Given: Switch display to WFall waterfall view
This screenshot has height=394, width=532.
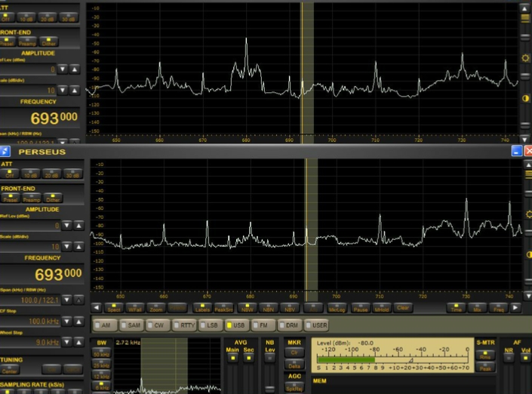Looking at the screenshot, I should click(135, 308).
